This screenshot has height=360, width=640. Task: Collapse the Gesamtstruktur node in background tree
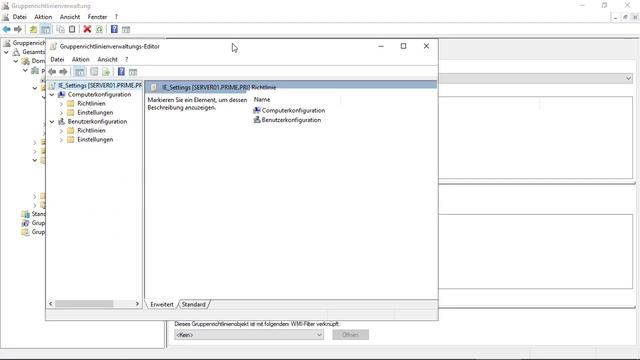[x=6, y=52]
